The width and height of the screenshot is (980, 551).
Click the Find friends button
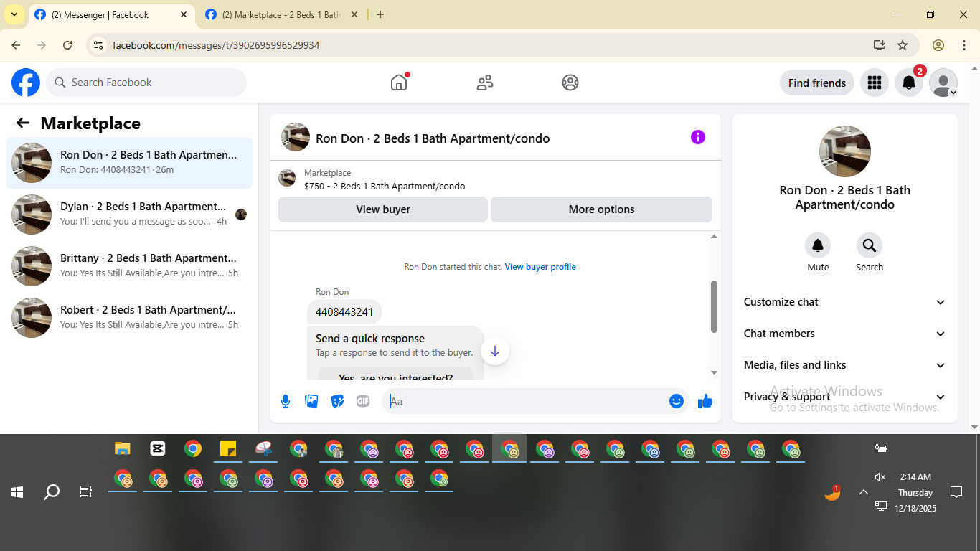(817, 83)
